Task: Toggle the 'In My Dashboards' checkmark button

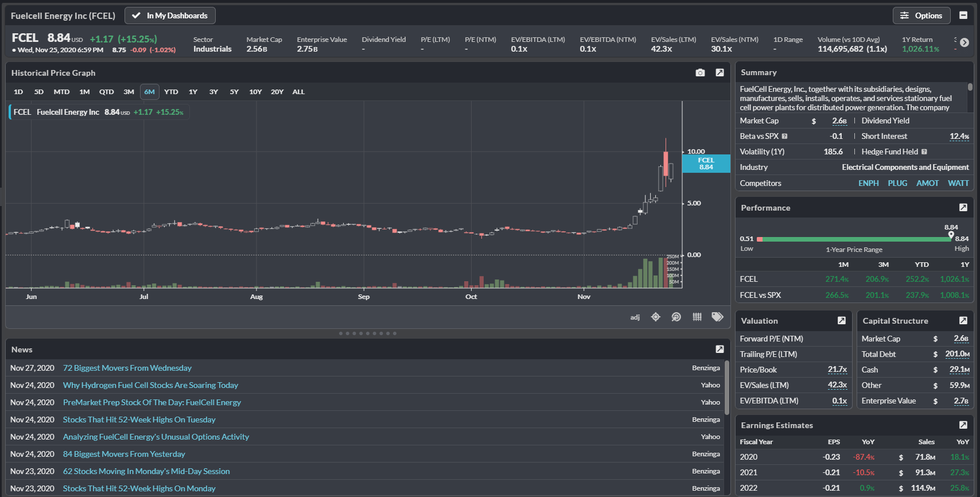Action: coord(170,15)
